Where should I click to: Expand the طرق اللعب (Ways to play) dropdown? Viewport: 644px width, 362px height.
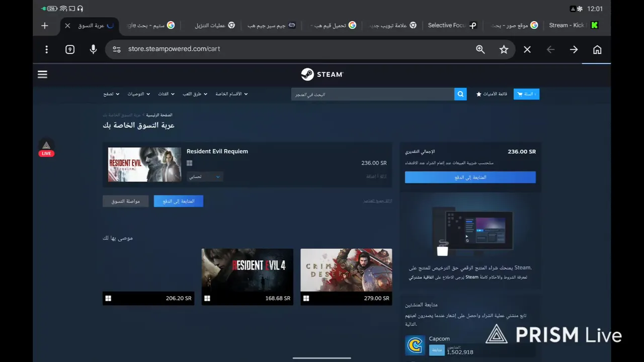click(195, 94)
